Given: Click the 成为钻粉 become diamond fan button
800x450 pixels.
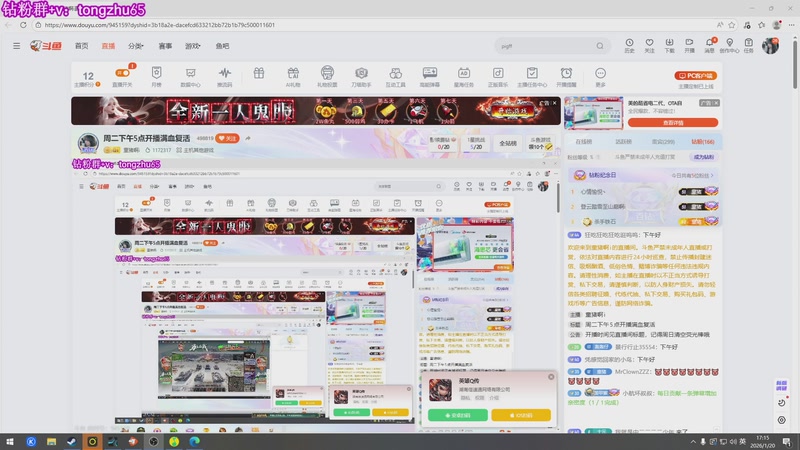Looking at the screenshot, I should (704, 157).
